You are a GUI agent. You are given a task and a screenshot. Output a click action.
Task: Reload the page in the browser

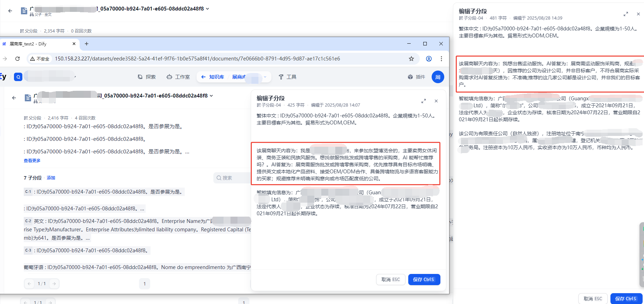(17, 59)
